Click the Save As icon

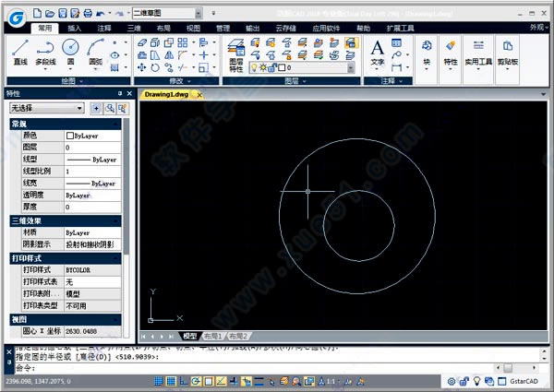[x=75, y=14]
